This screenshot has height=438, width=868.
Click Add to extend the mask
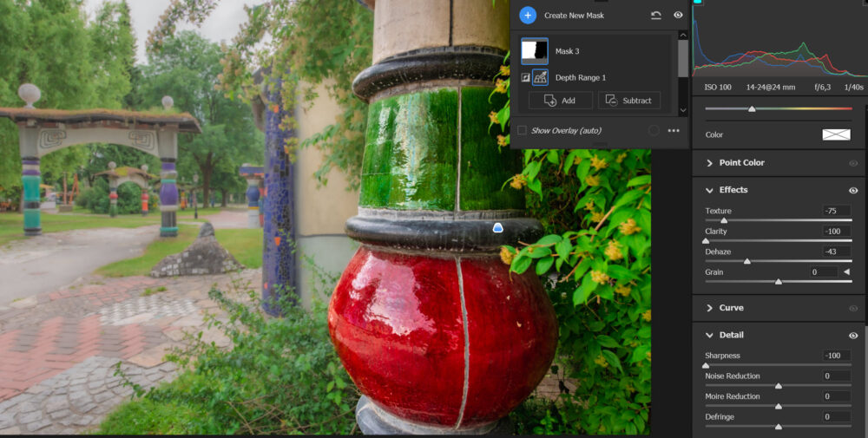(560, 101)
